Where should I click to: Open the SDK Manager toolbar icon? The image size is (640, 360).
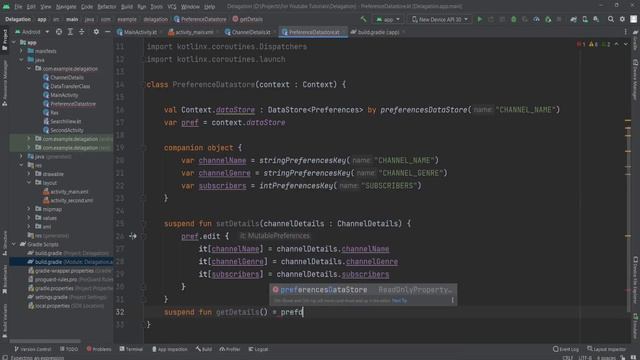pyautogui.click(x=596, y=19)
